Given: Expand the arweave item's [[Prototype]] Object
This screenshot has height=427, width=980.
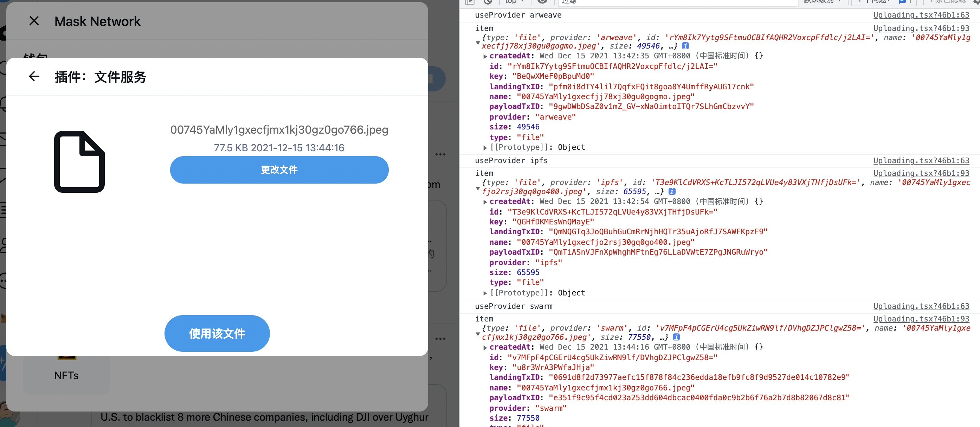Looking at the screenshot, I should tap(485, 148).
